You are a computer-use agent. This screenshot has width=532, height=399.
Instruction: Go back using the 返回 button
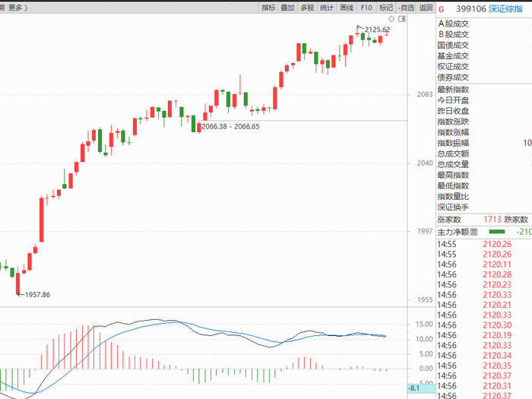coord(426,8)
